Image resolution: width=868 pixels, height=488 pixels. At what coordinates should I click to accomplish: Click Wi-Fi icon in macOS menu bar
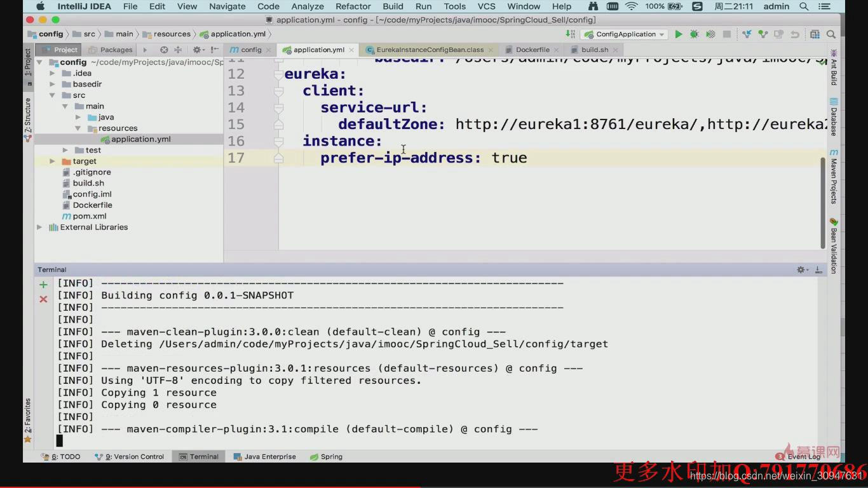point(631,6)
